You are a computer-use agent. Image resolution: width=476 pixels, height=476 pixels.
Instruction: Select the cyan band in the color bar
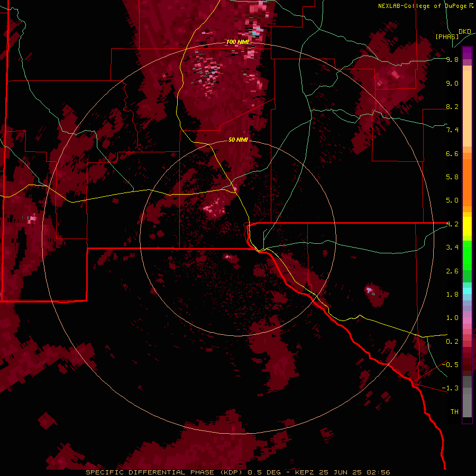[467, 291]
